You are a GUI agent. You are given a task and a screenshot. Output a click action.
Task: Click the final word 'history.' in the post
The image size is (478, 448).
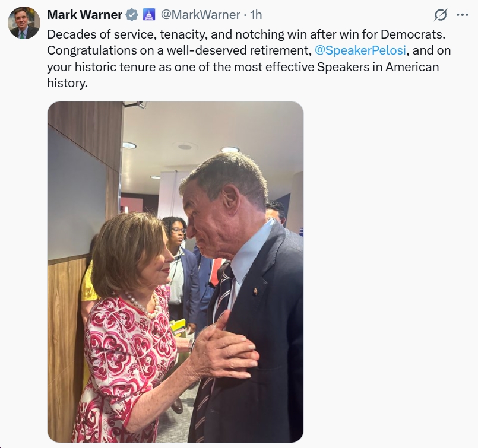67,83
